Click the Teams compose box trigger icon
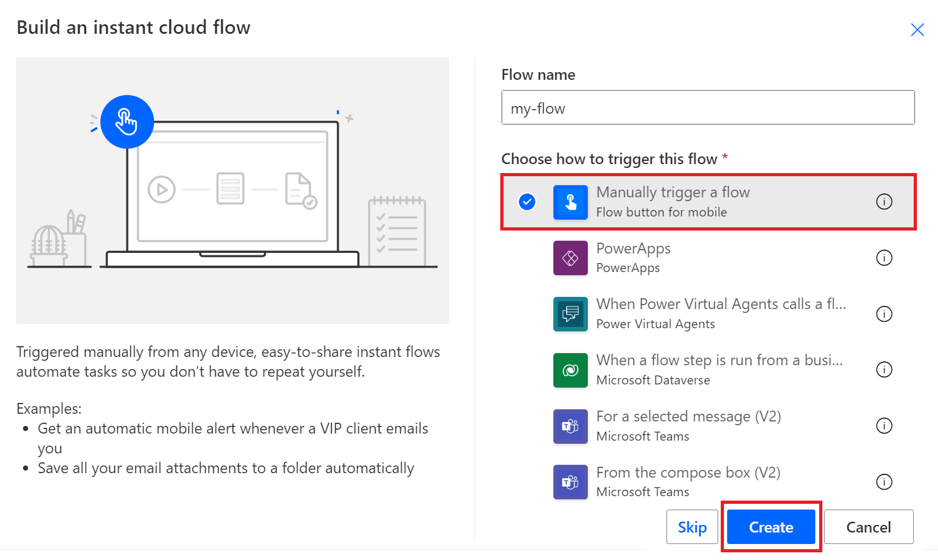Viewport: 938px width, 560px height. tap(570, 481)
